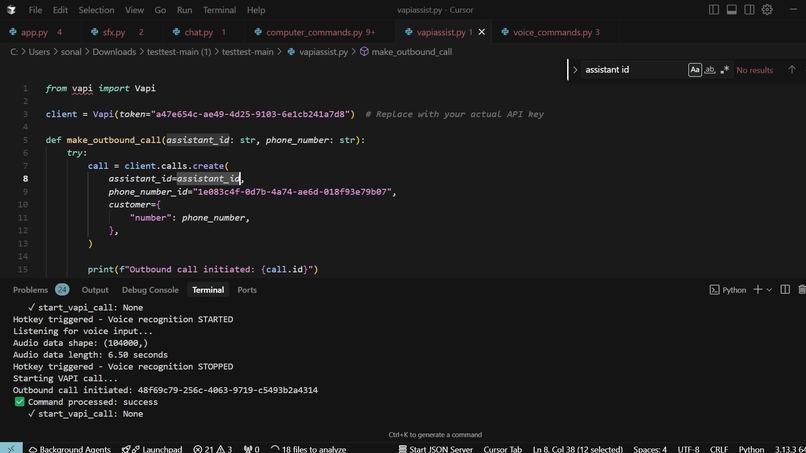Toggle the bottom panel layout icon
Image resolution: width=806 pixels, height=453 pixels.
(731, 10)
